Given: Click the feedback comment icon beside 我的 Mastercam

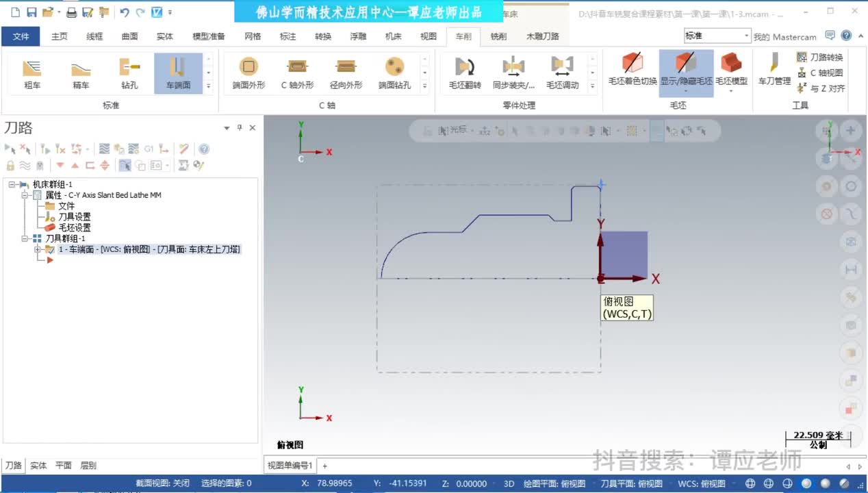Looking at the screenshot, I should click(830, 36).
